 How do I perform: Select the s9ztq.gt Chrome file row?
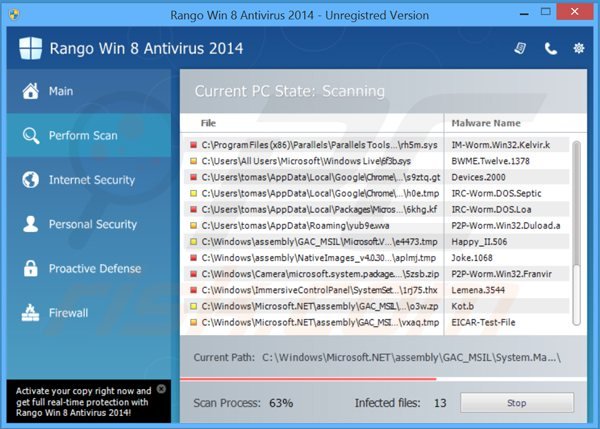[x=377, y=177]
